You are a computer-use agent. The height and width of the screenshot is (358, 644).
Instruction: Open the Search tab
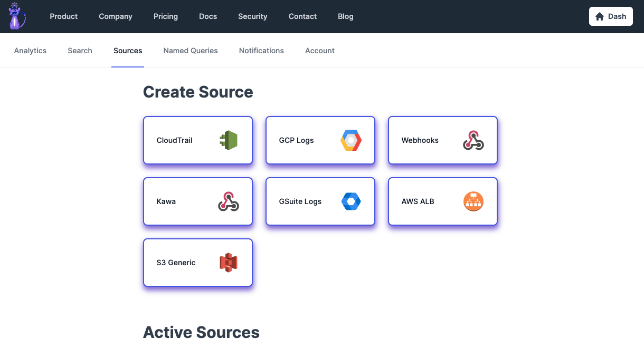(x=80, y=51)
